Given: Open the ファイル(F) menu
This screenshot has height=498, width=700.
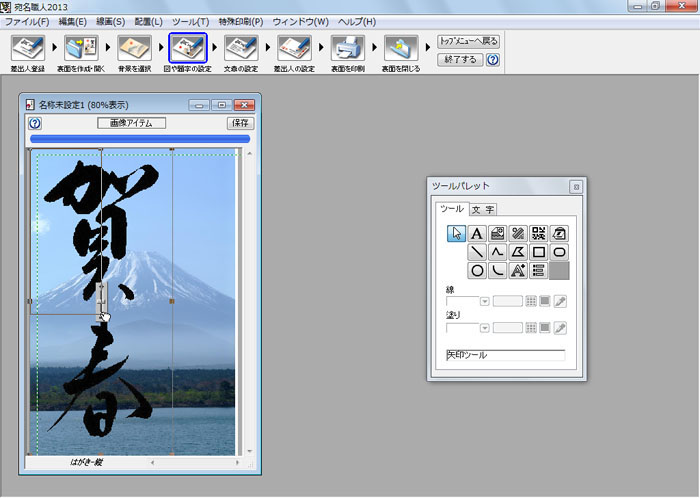Looking at the screenshot, I should tap(27, 21).
